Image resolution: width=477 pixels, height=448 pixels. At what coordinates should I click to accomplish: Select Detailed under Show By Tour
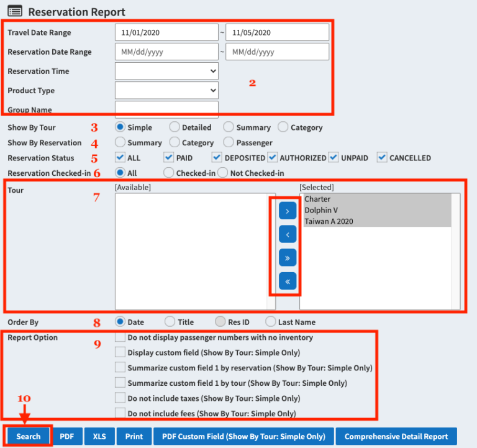point(175,127)
